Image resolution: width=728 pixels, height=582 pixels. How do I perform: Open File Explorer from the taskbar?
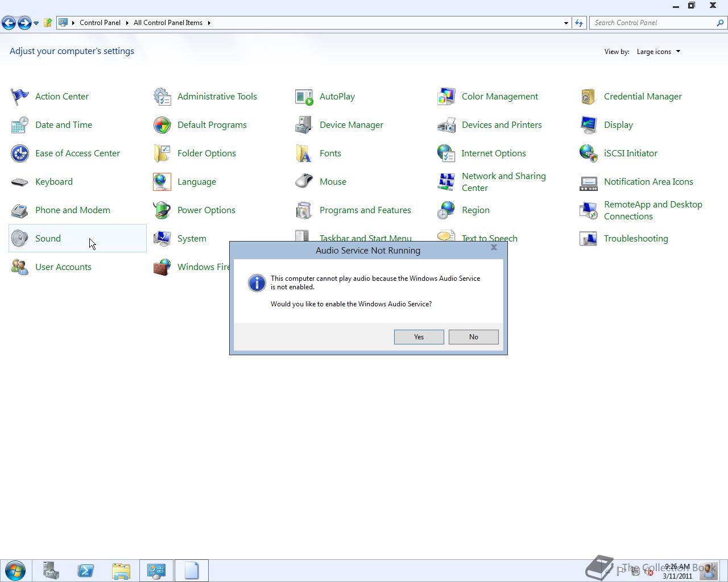121,571
